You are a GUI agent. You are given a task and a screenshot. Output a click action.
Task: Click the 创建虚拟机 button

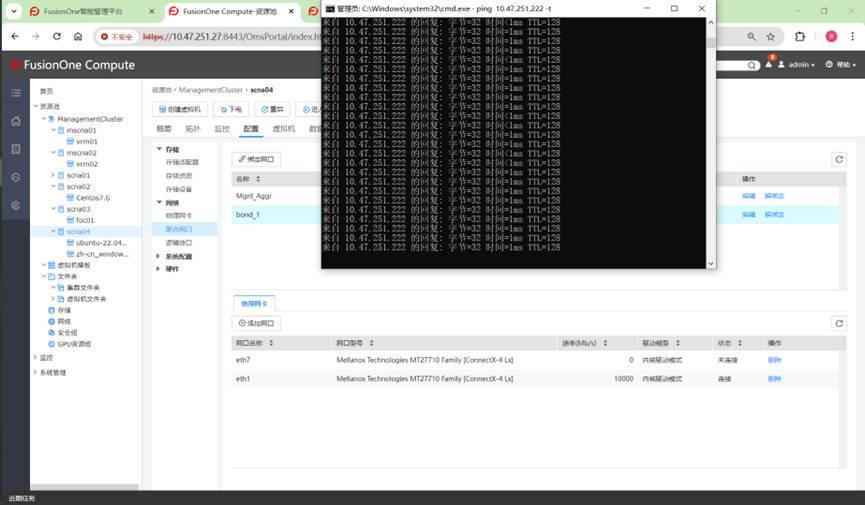click(x=180, y=109)
